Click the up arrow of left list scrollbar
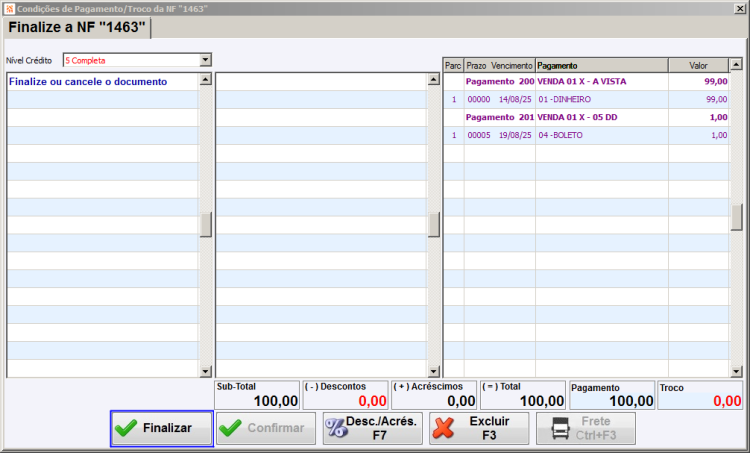This screenshot has width=750, height=453. tap(206, 79)
